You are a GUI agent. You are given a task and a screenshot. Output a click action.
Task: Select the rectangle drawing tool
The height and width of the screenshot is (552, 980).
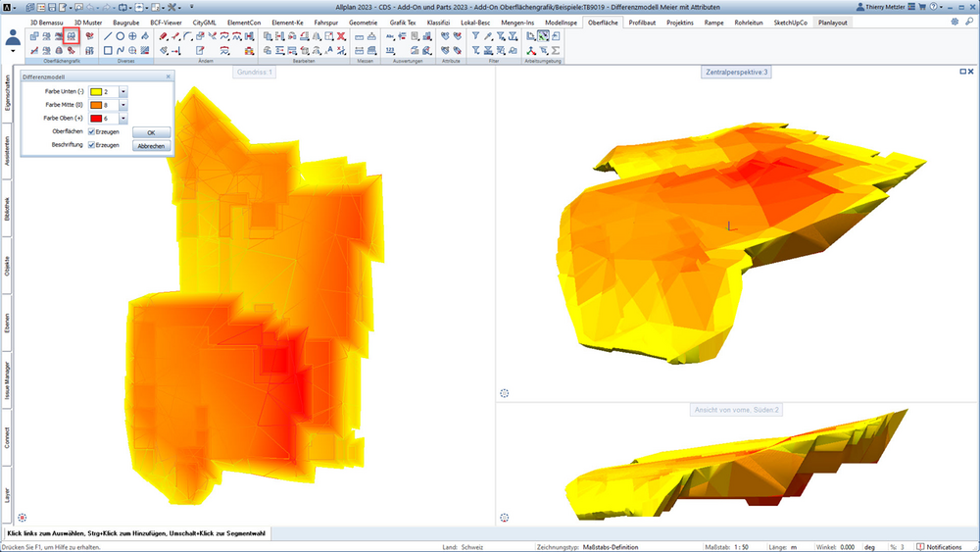pos(108,50)
